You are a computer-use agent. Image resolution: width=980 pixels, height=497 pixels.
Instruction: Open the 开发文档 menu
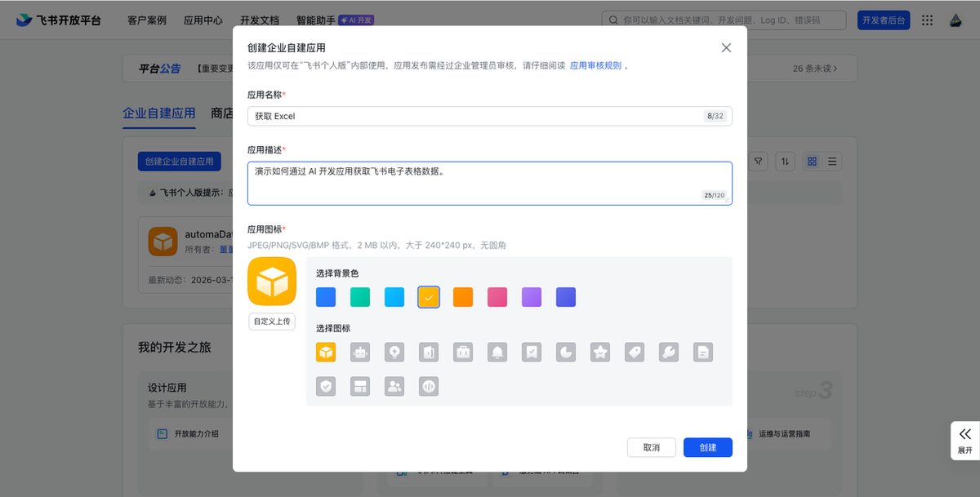tap(260, 20)
